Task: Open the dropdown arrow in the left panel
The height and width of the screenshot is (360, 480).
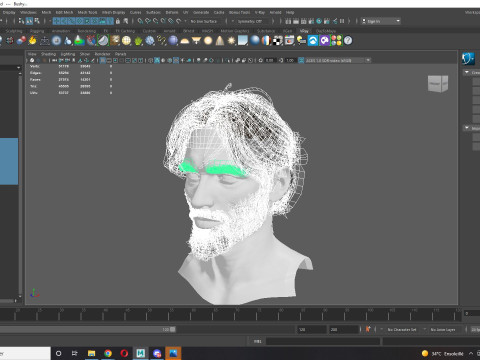Action: [18, 68]
